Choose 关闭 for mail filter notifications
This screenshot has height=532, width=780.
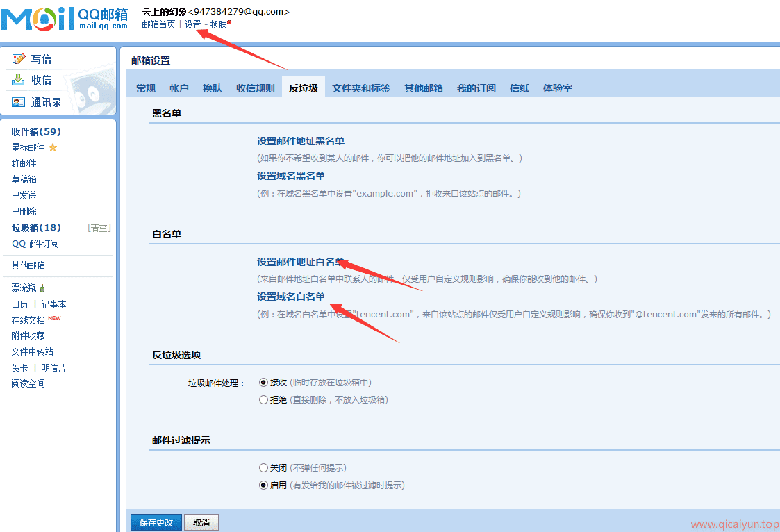[x=263, y=467]
